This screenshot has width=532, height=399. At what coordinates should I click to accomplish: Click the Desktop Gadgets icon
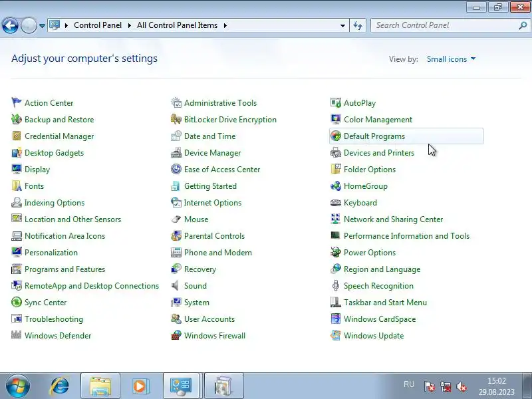[16, 153]
